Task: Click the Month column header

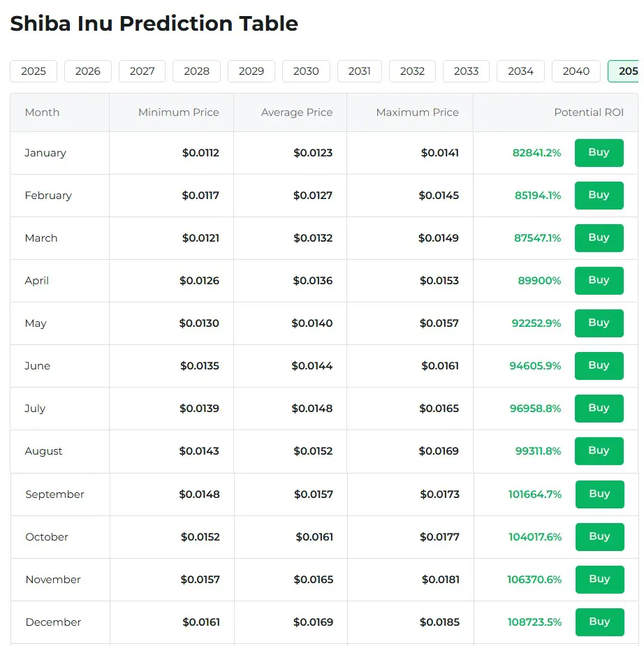Action: pyautogui.click(x=42, y=112)
